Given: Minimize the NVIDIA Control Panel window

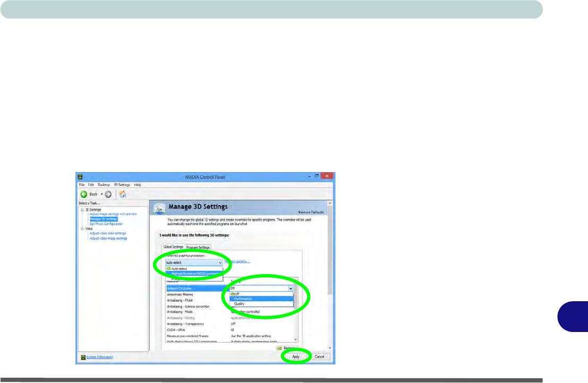Looking at the screenshot, I should (x=309, y=176).
